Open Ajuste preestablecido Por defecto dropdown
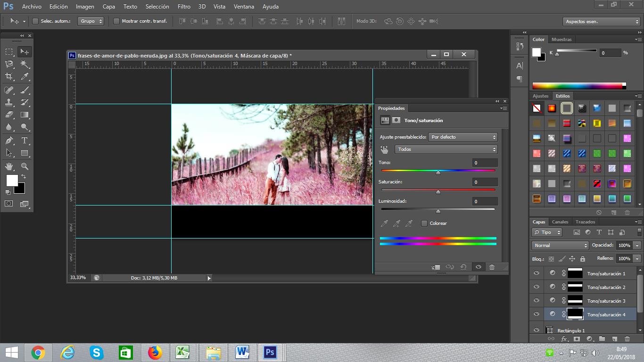644x362 pixels. click(x=463, y=137)
